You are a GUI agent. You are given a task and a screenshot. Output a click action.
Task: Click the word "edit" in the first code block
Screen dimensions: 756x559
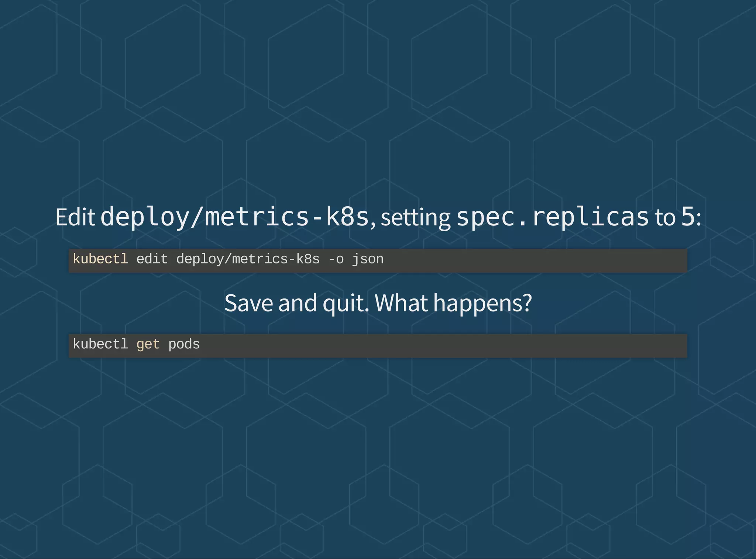click(x=152, y=259)
